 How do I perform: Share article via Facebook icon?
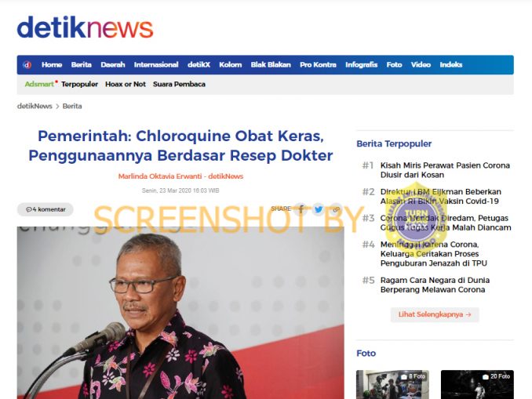click(x=301, y=209)
